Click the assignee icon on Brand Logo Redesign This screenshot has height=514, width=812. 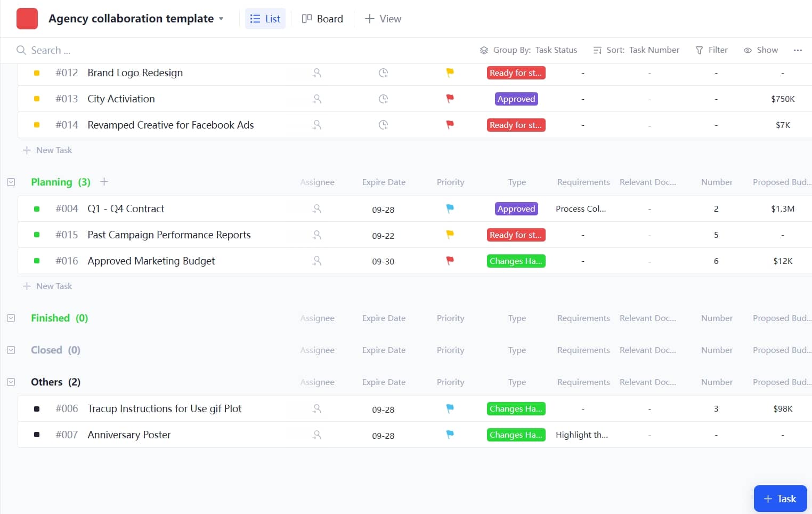[x=317, y=73]
